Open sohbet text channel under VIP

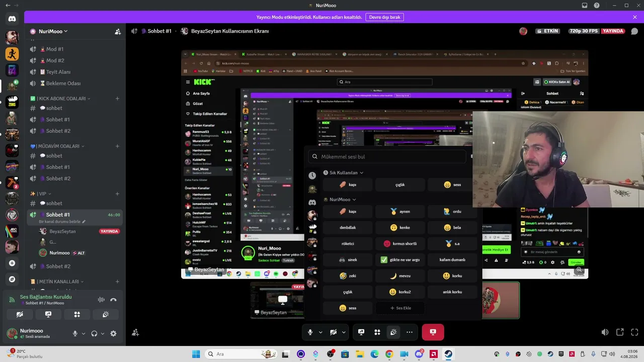74,203
